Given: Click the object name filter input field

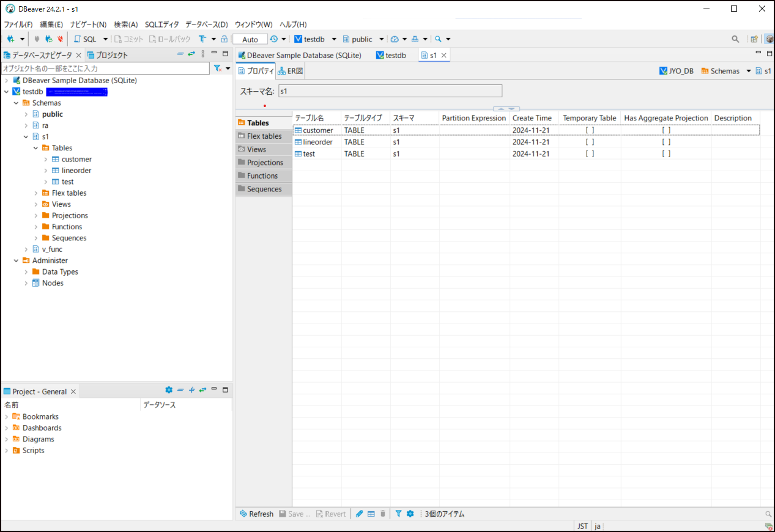Looking at the screenshot, I should tap(105, 68).
